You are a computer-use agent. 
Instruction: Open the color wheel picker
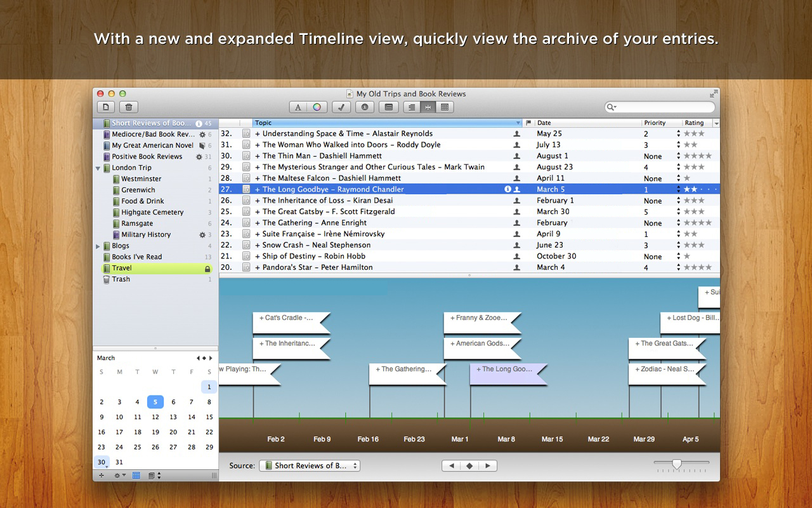pyautogui.click(x=317, y=107)
